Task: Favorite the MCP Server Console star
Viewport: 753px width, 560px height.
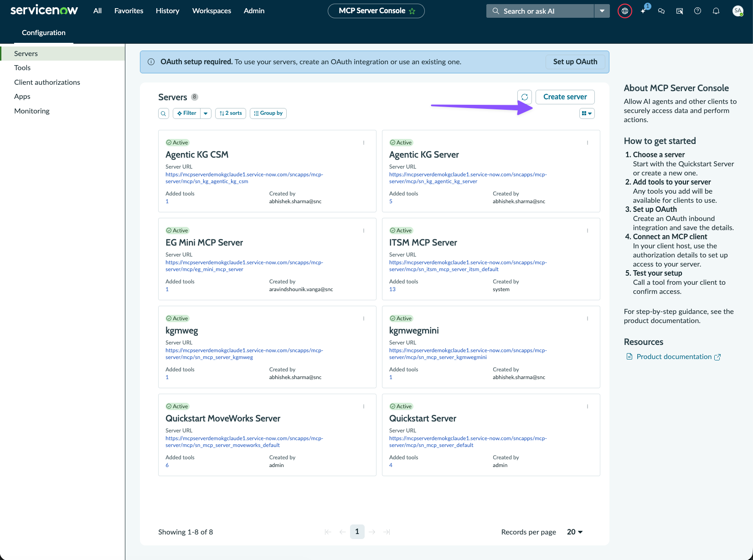Action: pyautogui.click(x=412, y=11)
